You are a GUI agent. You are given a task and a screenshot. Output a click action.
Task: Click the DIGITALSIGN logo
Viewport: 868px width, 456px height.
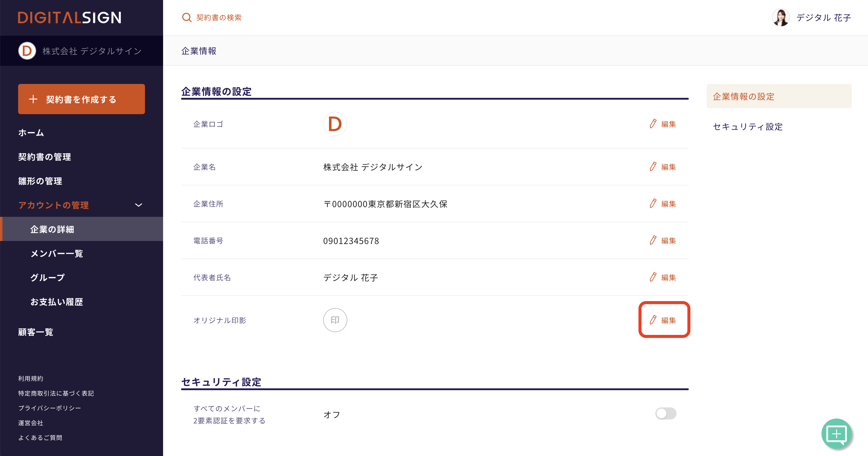tap(70, 18)
